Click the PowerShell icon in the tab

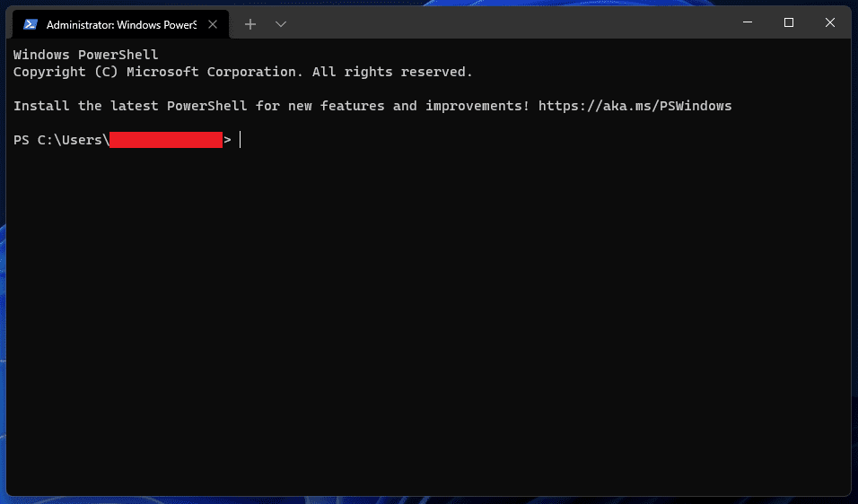(x=31, y=24)
